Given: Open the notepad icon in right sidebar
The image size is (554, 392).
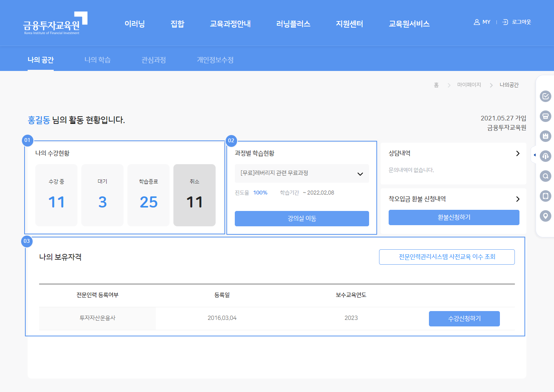Looking at the screenshot, I should pos(545,136).
